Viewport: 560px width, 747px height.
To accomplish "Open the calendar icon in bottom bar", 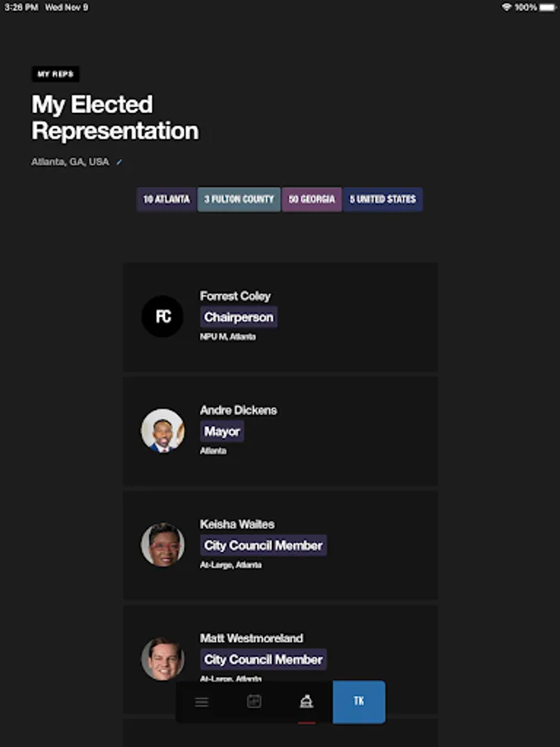I will [x=254, y=701].
